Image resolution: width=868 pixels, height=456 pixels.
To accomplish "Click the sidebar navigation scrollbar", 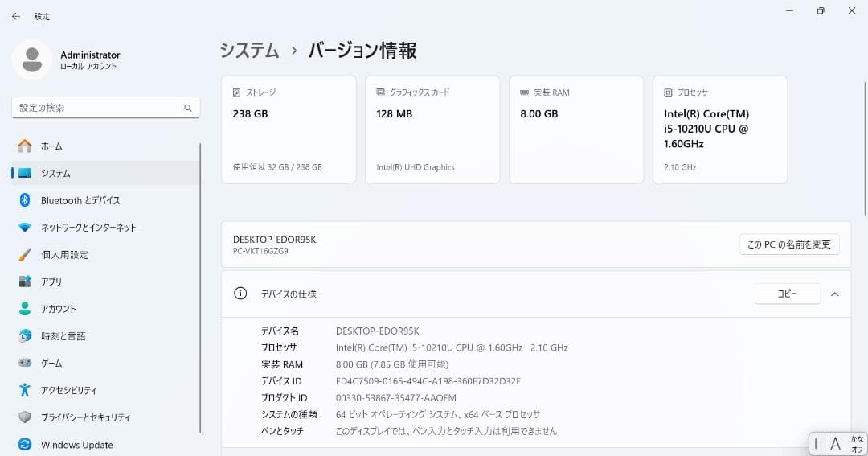I will 200,288.
